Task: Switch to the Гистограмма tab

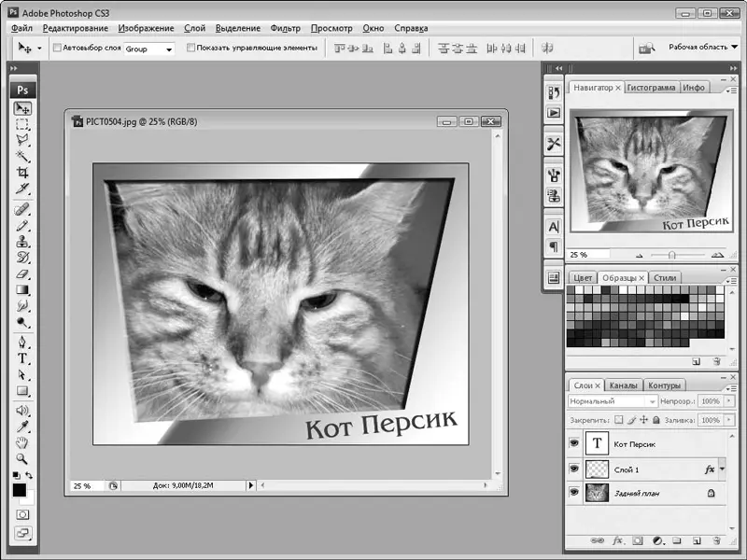Action: click(651, 87)
